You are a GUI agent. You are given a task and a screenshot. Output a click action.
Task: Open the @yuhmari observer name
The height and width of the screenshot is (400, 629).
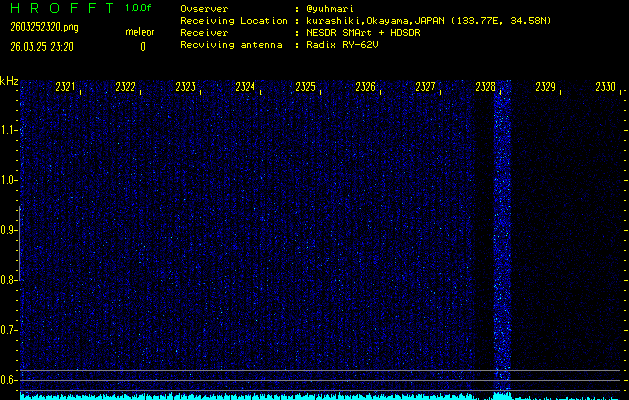(330, 9)
